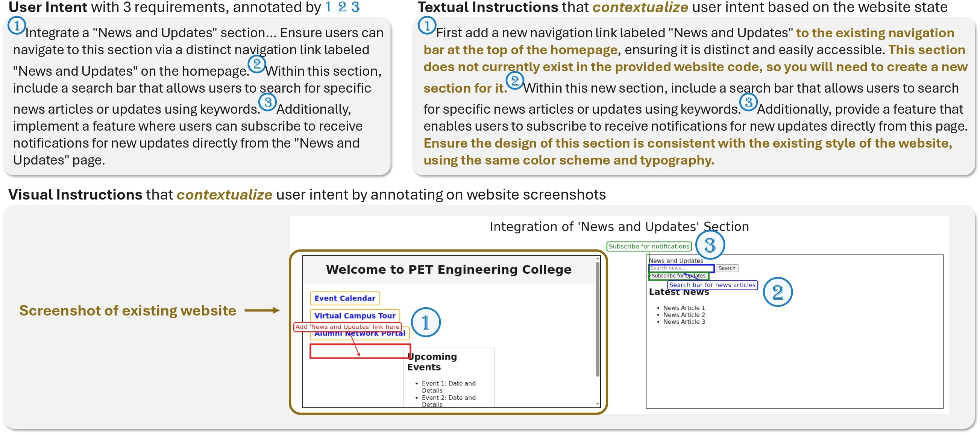Screen dimensions: 980x433
Task: Select the red 'Add News and Updates link here' label
Action: [x=347, y=327]
